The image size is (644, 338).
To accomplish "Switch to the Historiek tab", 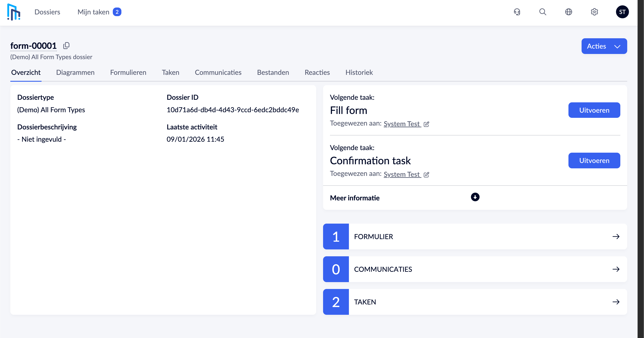I will coord(359,72).
